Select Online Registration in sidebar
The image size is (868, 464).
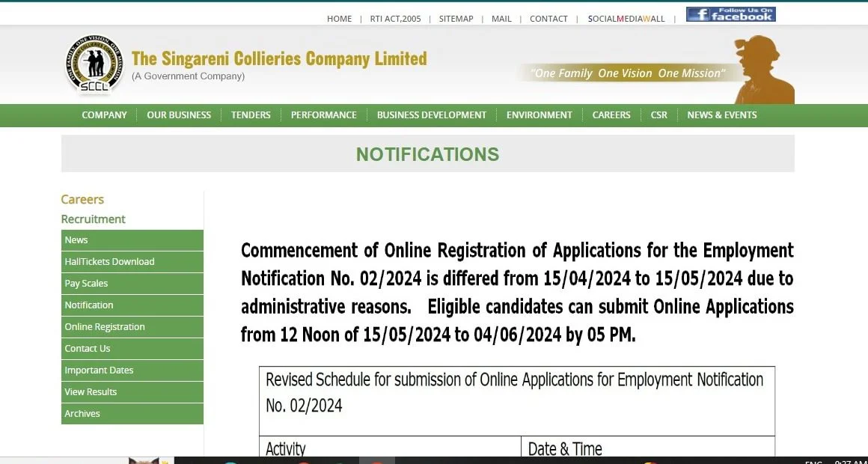coord(132,327)
